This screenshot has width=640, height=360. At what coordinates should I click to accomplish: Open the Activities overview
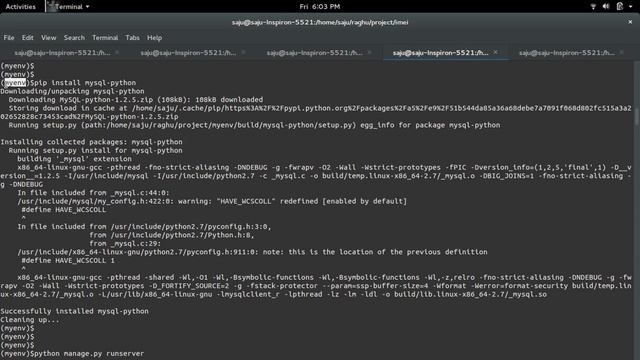point(20,7)
